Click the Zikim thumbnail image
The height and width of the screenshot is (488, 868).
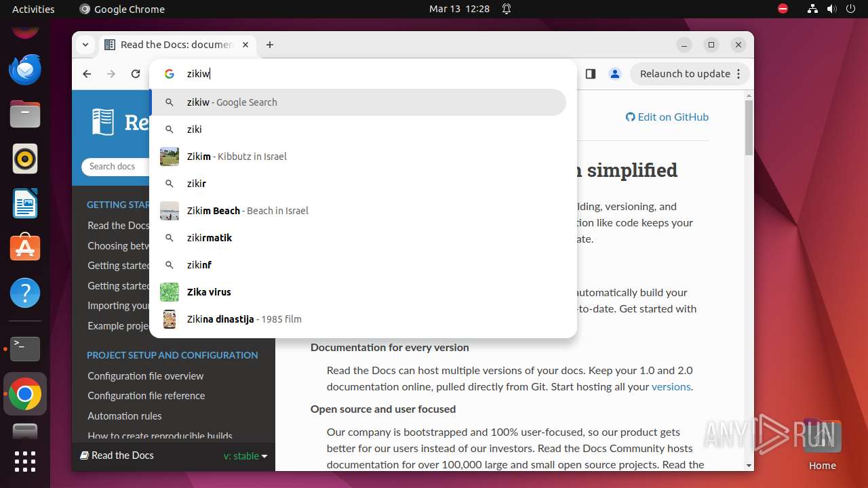pos(170,157)
